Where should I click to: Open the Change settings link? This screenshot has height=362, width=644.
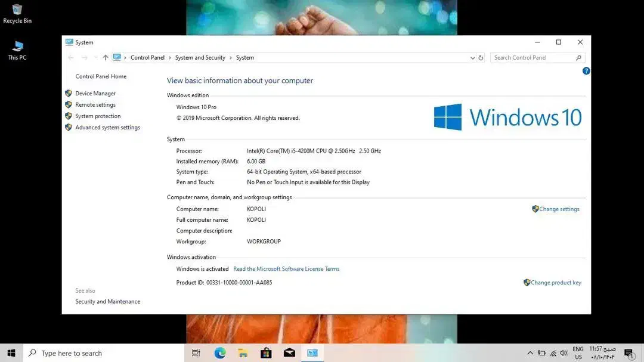point(559,209)
